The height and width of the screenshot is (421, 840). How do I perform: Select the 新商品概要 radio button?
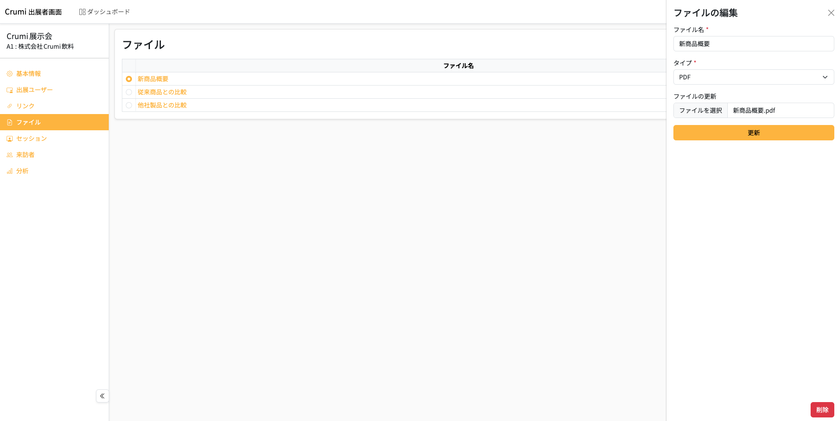[x=129, y=79]
